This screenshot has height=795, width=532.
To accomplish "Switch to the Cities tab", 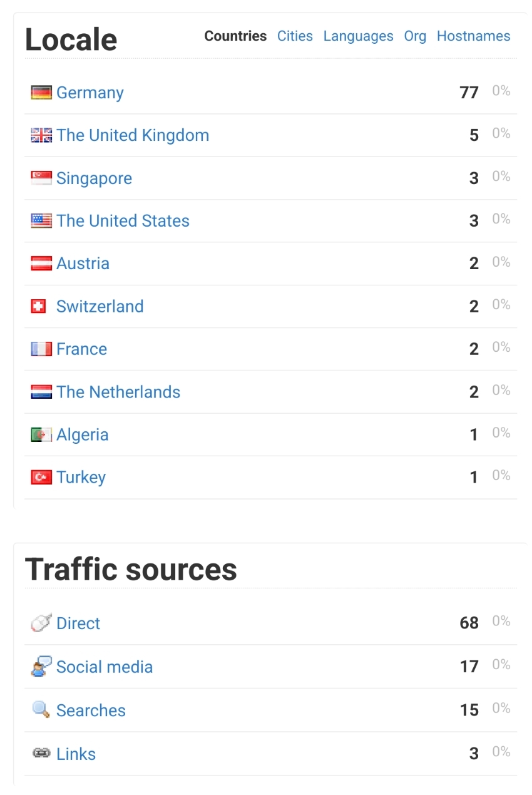I will (295, 36).
